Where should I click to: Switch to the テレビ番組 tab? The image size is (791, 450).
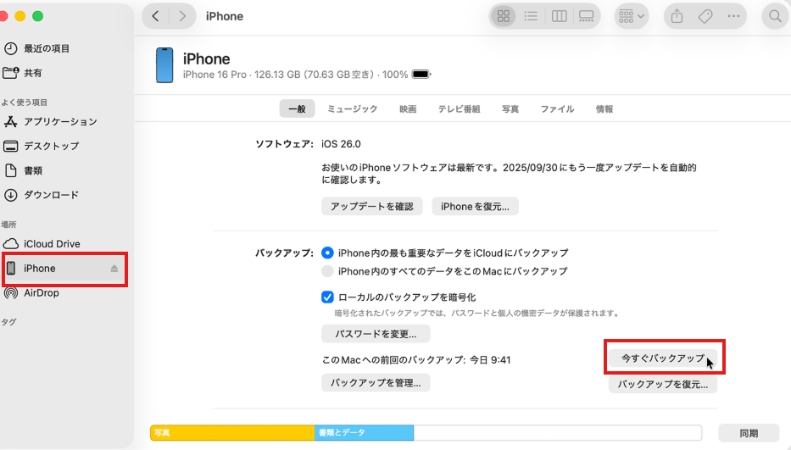coord(459,109)
